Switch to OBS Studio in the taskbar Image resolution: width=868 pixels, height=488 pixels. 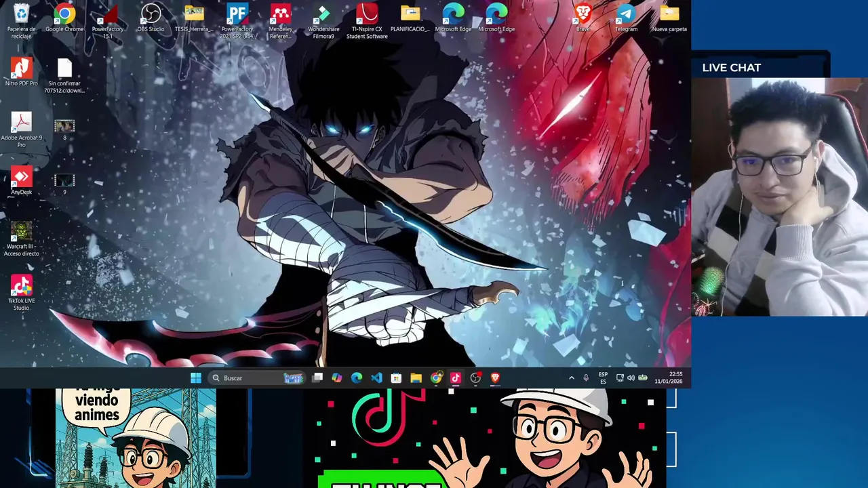(475, 378)
